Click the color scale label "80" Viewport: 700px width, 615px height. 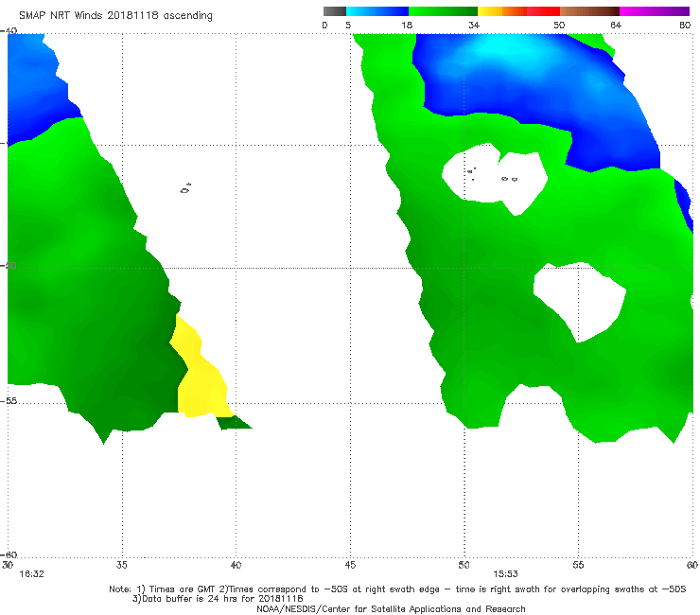(685, 26)
